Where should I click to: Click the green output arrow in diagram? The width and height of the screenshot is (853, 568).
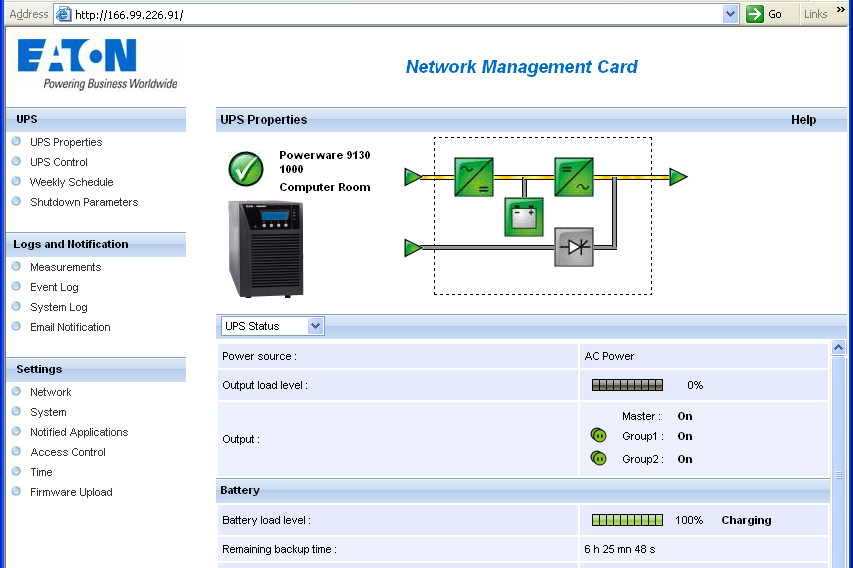point(678,177)
